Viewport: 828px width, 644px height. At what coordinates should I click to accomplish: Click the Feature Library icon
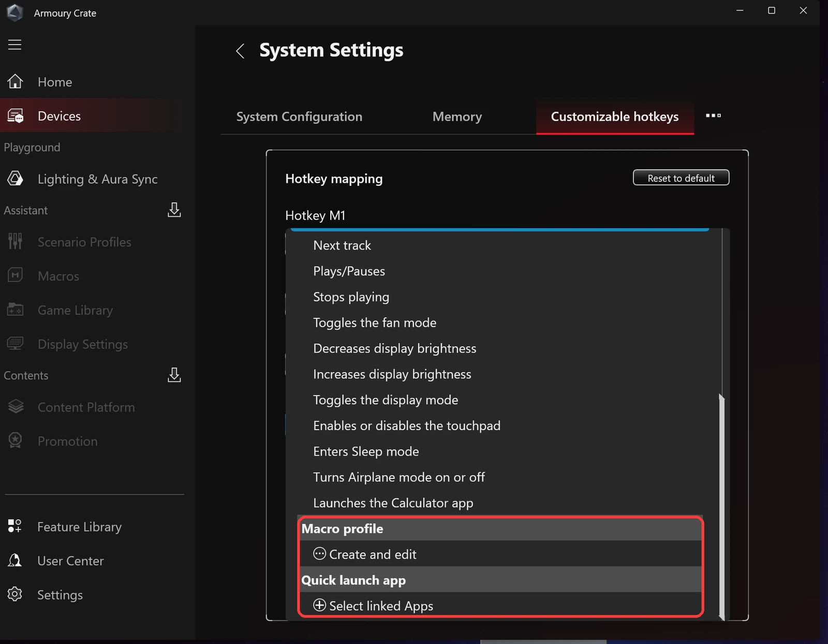coord(14,526)
